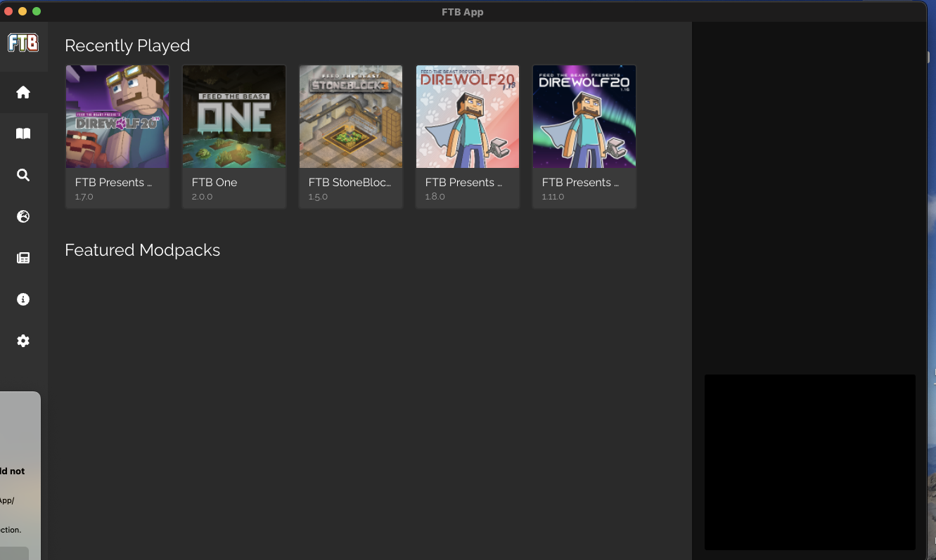Screen dimensions: 936x560
Task: Click the "FTB Presents" title above 1.8.0
Action: [x=463, y=182]
